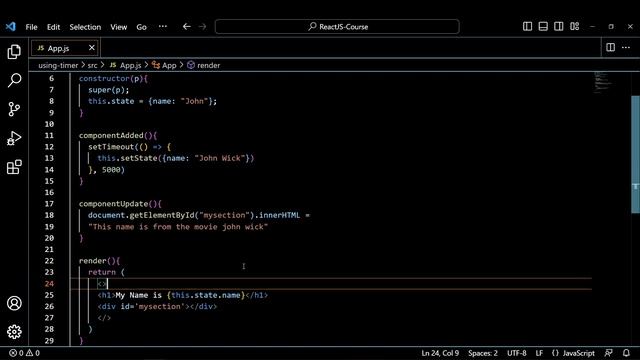Image resolution: width=640 pixels, height=360 pixels.
Task: Change encoding via UTF-8 status entry
Action: click(x=516, y=353)
